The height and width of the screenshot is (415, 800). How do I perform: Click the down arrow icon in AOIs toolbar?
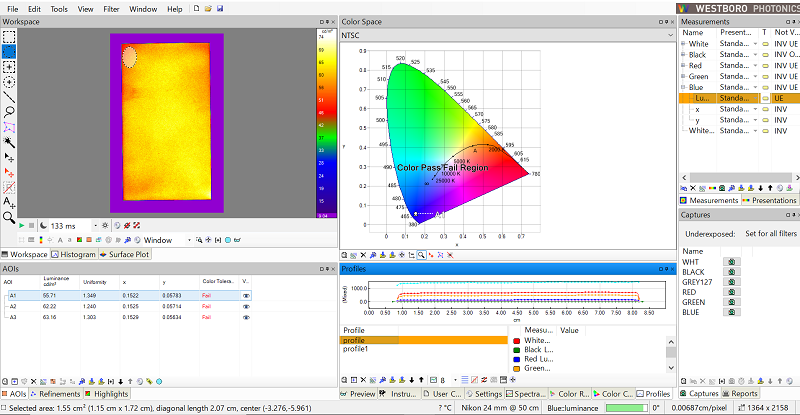[x=120, y=381]
